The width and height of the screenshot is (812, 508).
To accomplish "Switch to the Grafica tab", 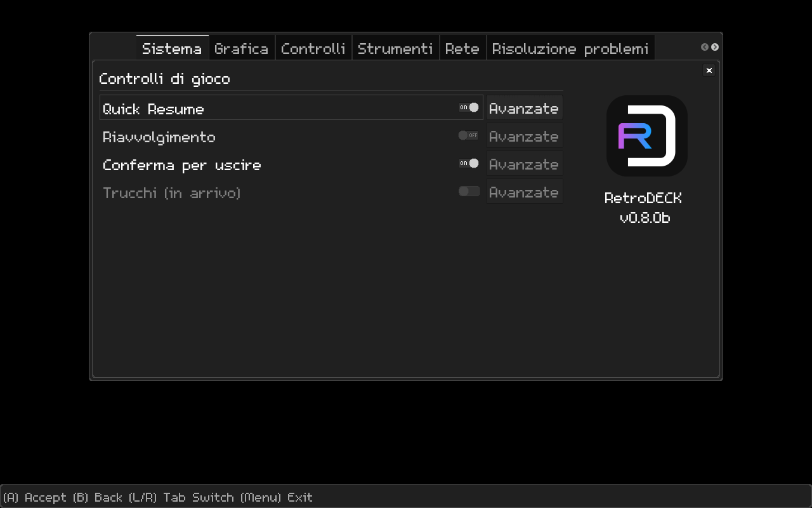I will coord(241,49).
